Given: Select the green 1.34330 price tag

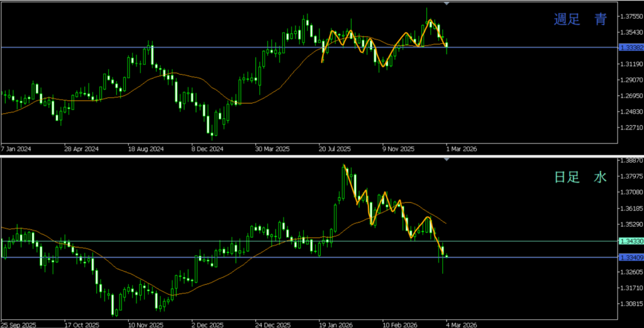Looking at the screenshot, I should (x=630, y=241).
